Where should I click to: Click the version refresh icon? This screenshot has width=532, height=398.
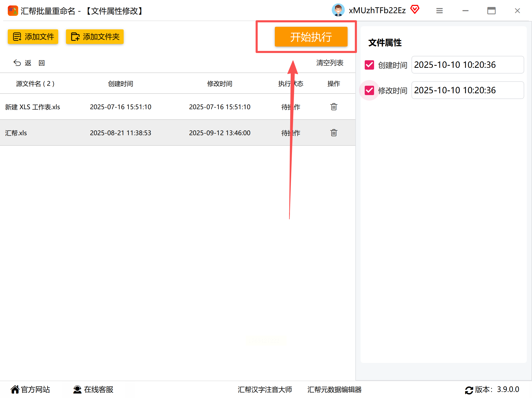click(469, 390)
